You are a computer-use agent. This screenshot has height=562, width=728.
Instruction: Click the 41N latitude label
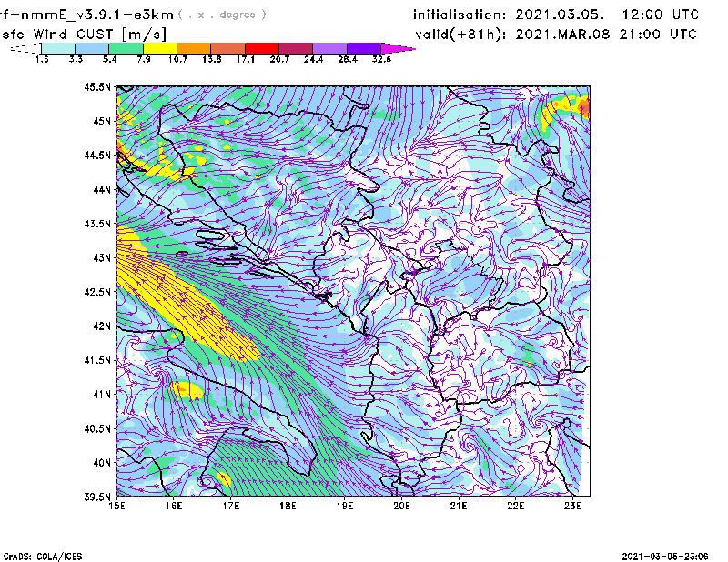tap(102, 395)
